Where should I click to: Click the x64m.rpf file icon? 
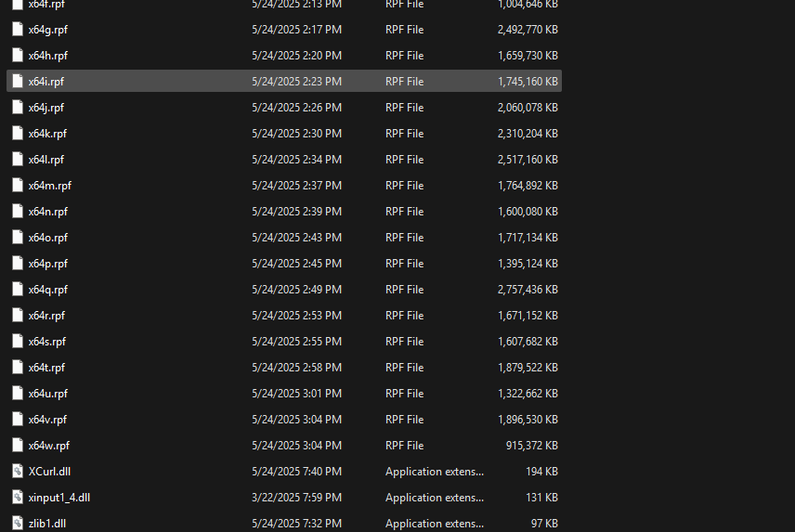17,186
